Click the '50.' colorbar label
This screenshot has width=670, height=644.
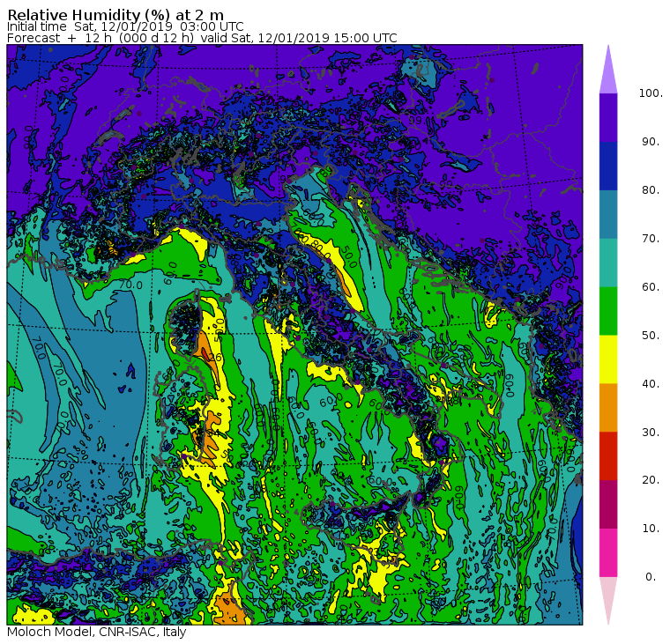[651, 336]
